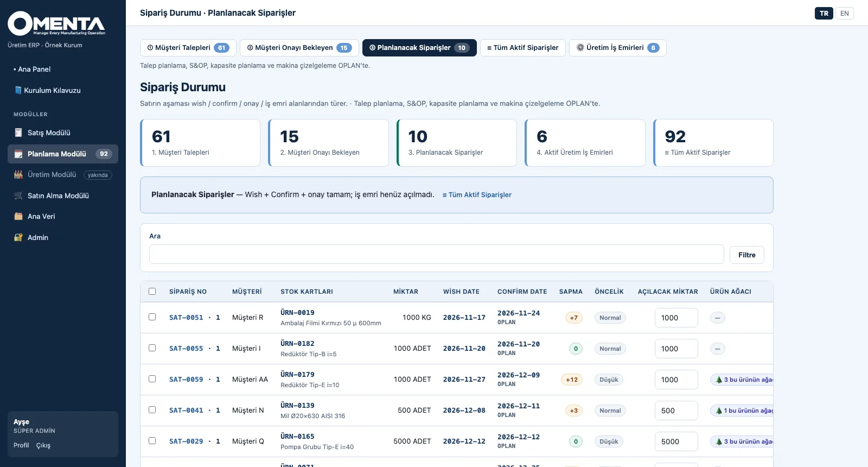The image size is (868, 467).
Task: Select Üretim Modülü factory icon
Action: (x=18, y=175)
